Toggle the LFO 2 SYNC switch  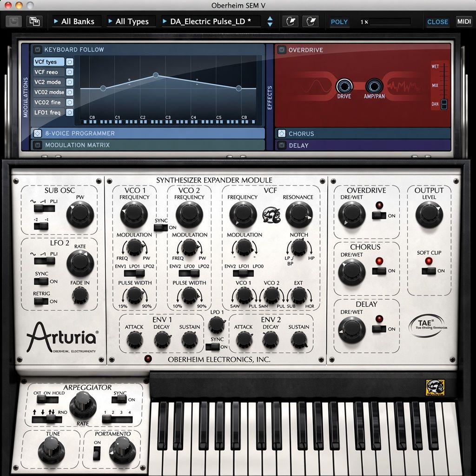tap(41, 281)
